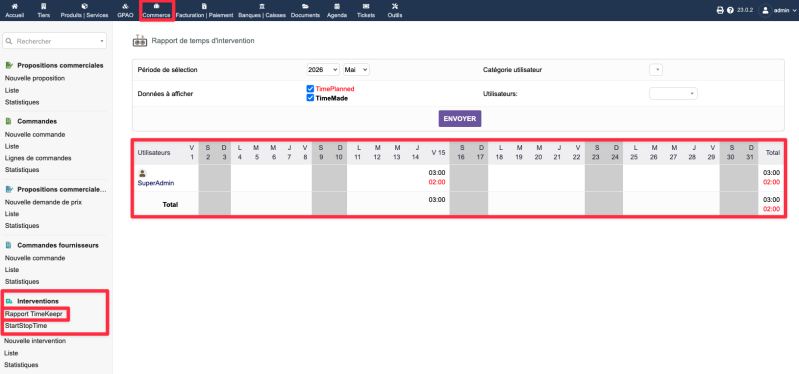Open the Produits | Services cube icon
799x374 pixels.
click(85, 6)
